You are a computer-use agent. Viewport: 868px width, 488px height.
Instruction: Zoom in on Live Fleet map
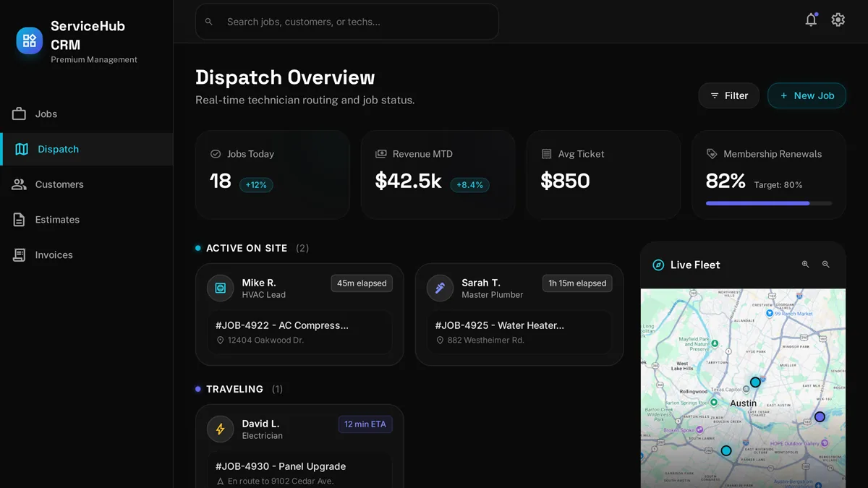[x=805, y=265]
